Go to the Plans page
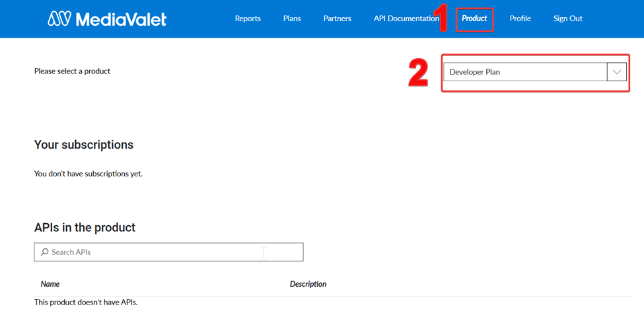Viewport: 644px width, 323px height. click(x=292, y=18)
